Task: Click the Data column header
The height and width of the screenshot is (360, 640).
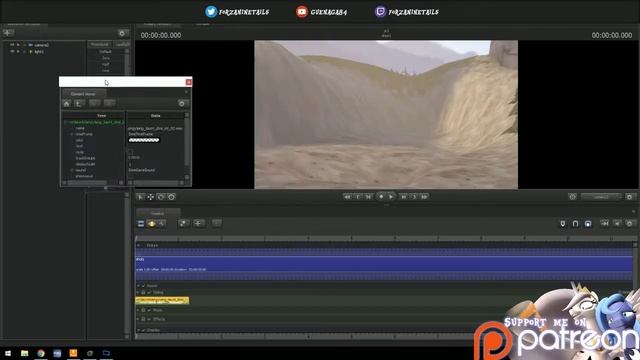Action: (x=156, y=116)
